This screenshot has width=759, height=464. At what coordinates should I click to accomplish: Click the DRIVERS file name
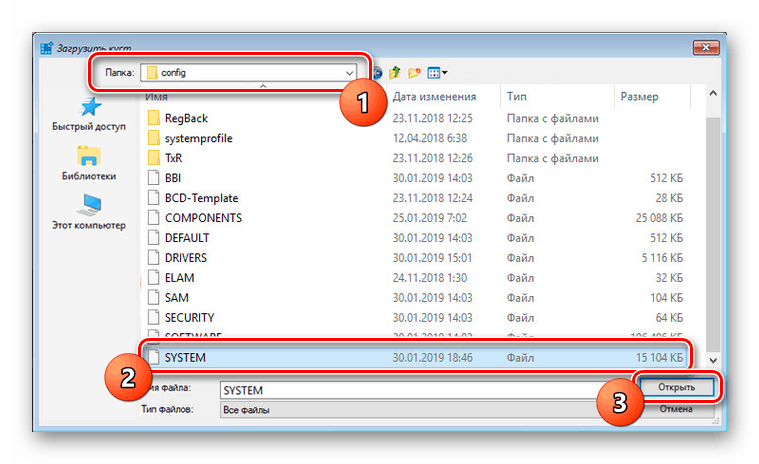[x=186, y=258]
